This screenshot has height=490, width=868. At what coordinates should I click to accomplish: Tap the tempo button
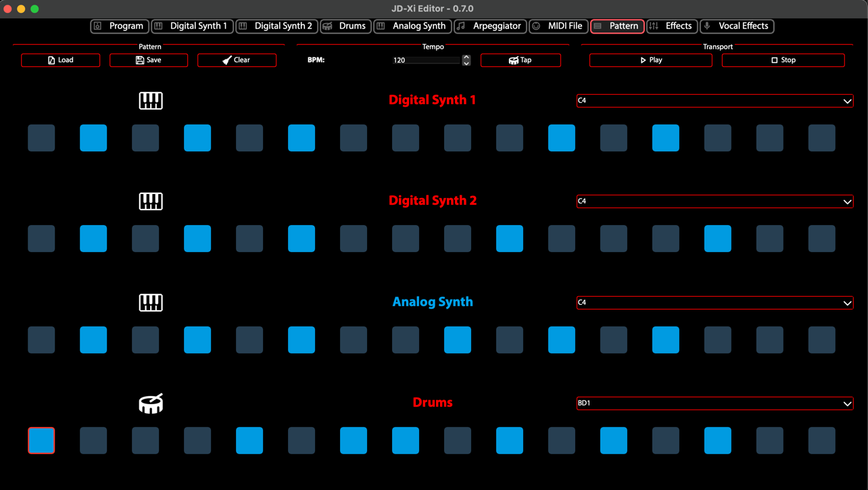pyautogui.click(x=520, y=60)
